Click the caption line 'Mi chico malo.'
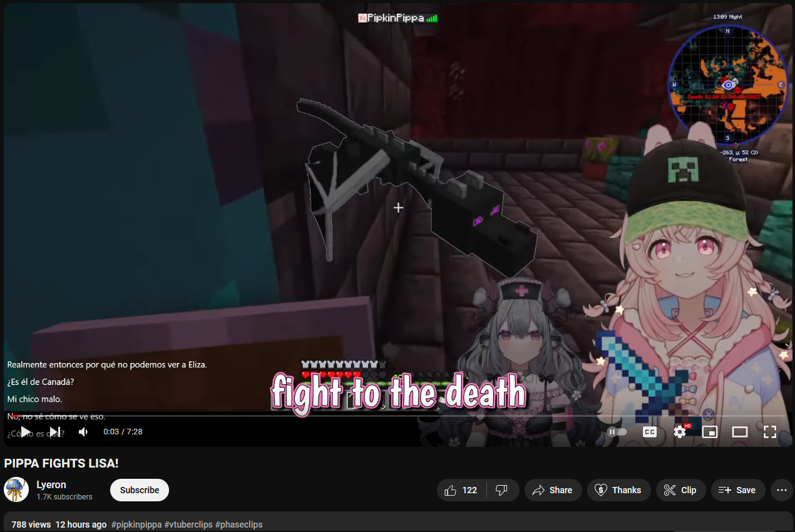 [34, 399]
